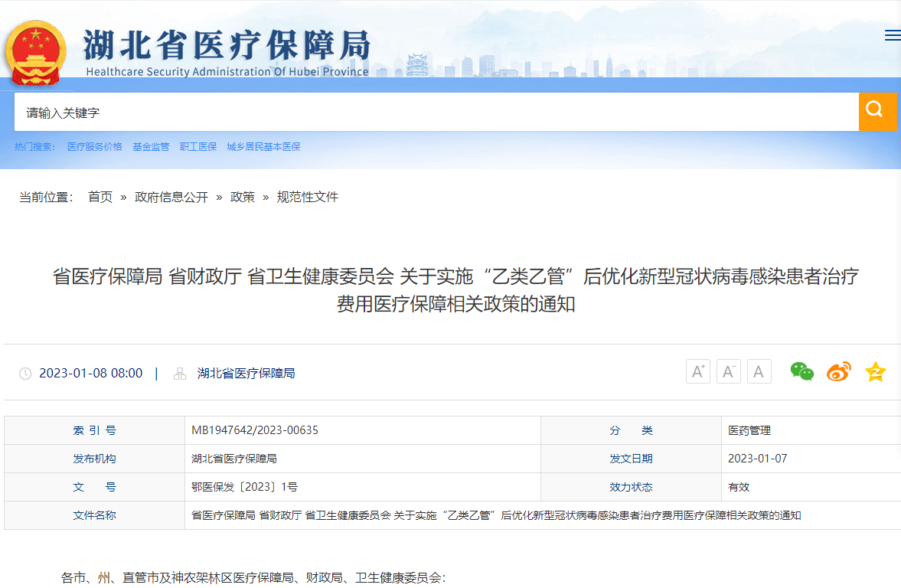Open 政策 breadcrumb link
This screenshot has height=588, width=901.
[x=243, y=197]
